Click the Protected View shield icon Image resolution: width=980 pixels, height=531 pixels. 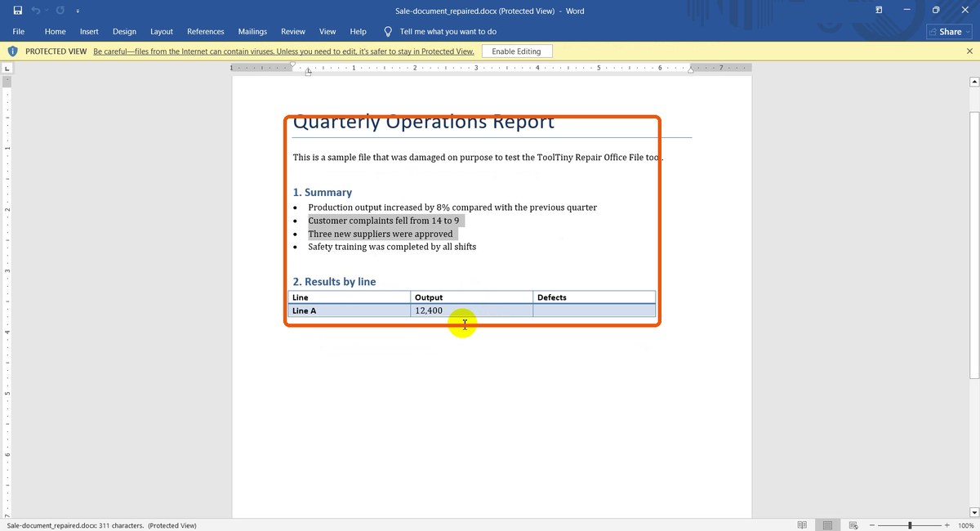[12, 51]
